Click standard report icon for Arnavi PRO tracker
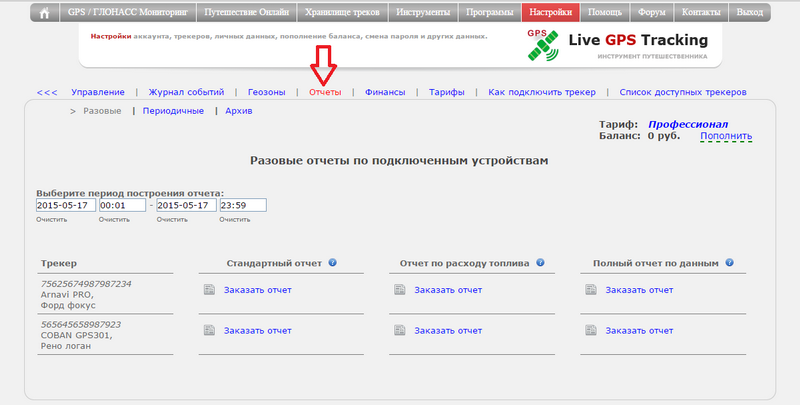 (x=209, y=290)
